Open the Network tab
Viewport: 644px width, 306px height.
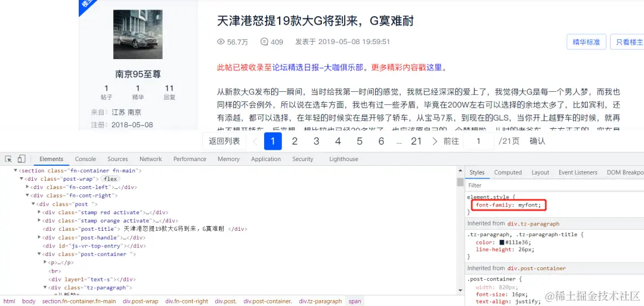click(x=151, y=159)
